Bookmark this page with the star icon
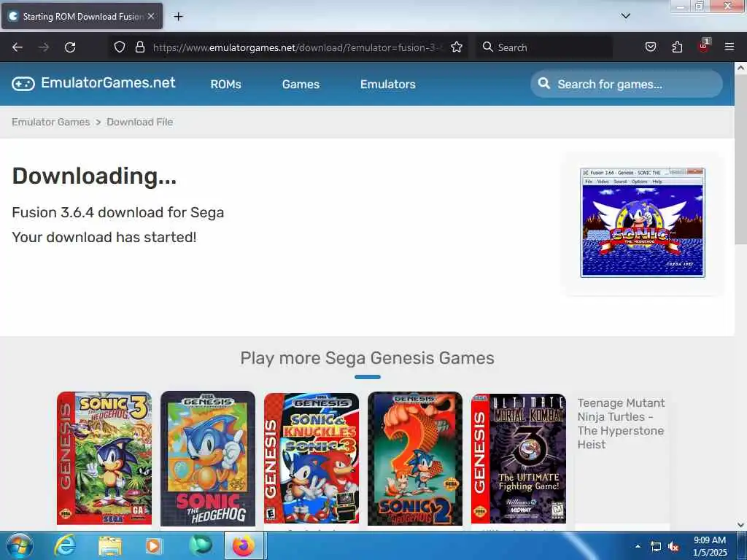 coord(457,47)
